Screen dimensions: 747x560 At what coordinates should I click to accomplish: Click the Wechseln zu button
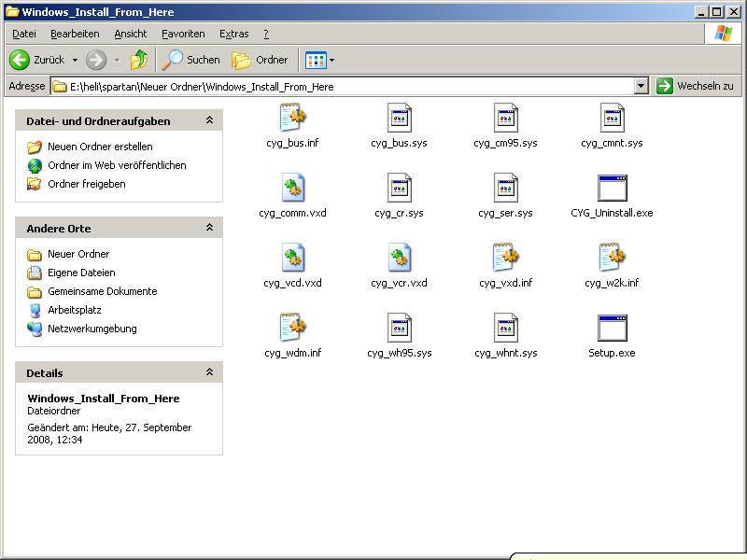(696, 86)
